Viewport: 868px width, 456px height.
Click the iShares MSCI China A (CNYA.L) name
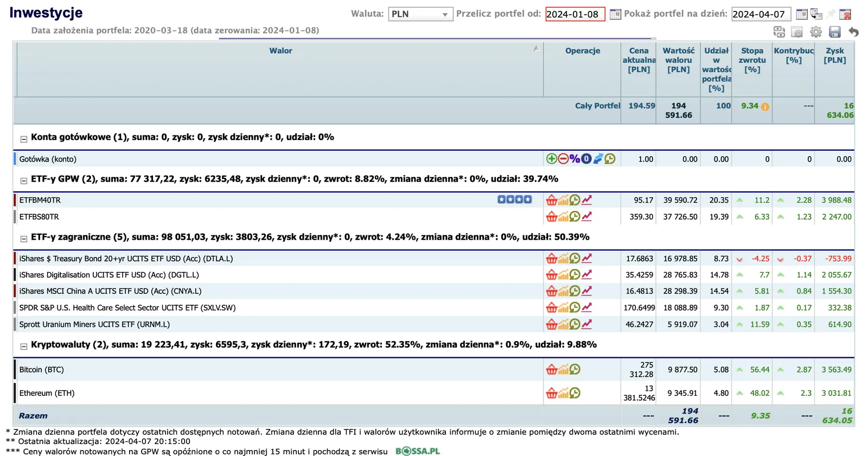tap(110, 291)
